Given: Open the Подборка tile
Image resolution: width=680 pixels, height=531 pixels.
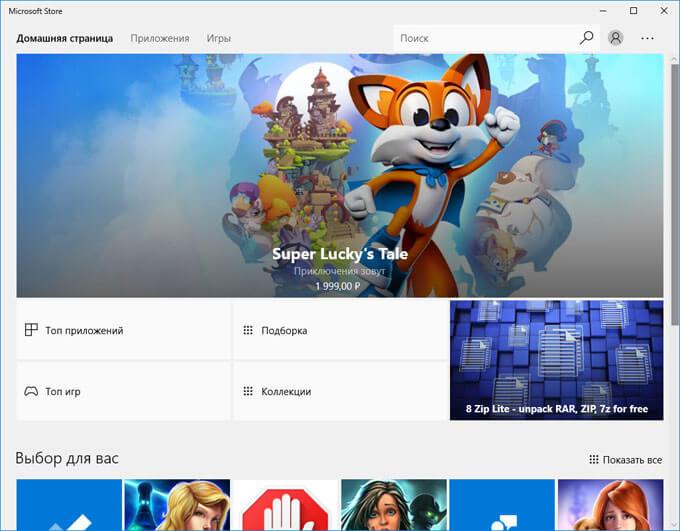Looking at the screenshot, I should [340, 330].
